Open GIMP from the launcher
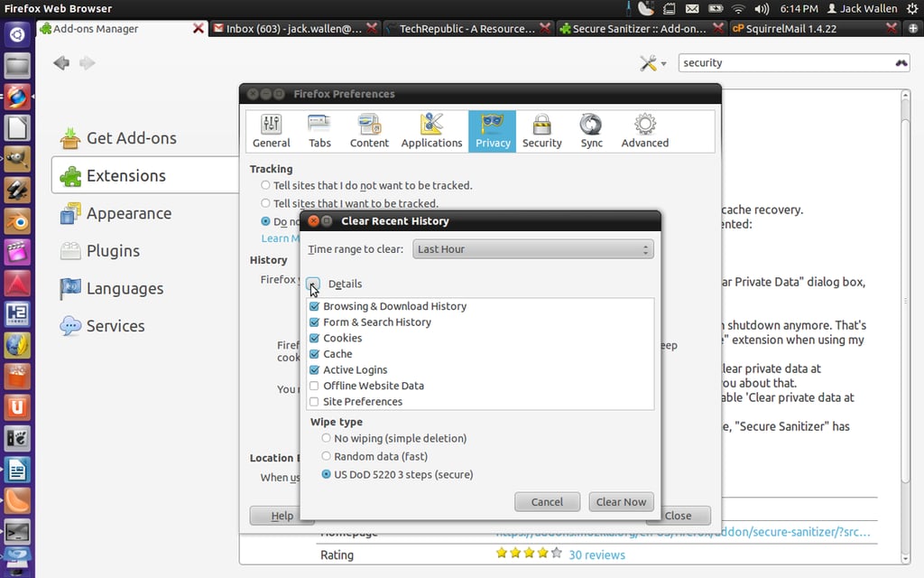 (17, 159)
